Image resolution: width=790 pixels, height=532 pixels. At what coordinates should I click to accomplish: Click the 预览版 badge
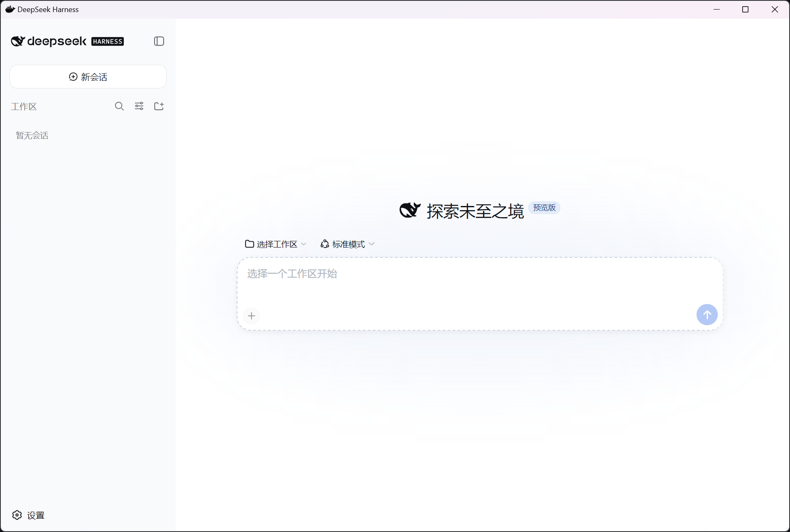[544, 208]
